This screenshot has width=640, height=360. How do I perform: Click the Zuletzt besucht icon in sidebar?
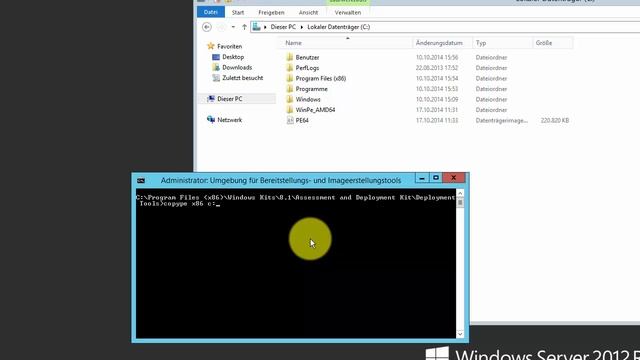(x=216, y=78)
